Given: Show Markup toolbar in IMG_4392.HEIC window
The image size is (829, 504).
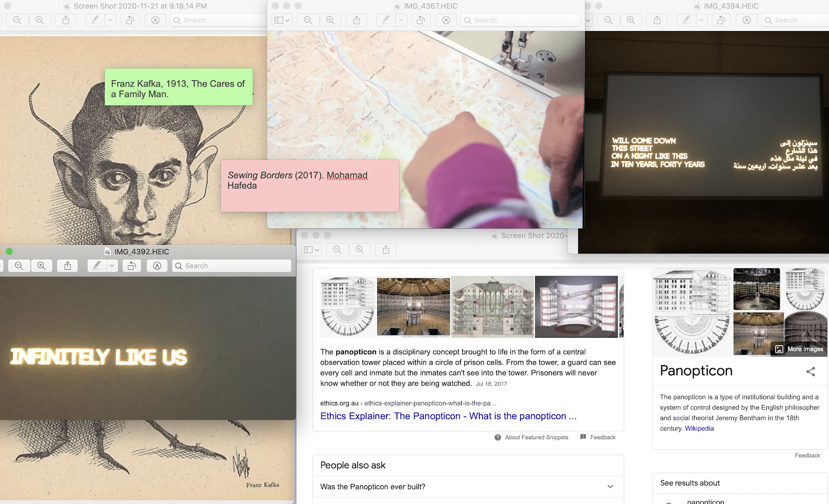Looking at the screenshot, I should [157, 266].
